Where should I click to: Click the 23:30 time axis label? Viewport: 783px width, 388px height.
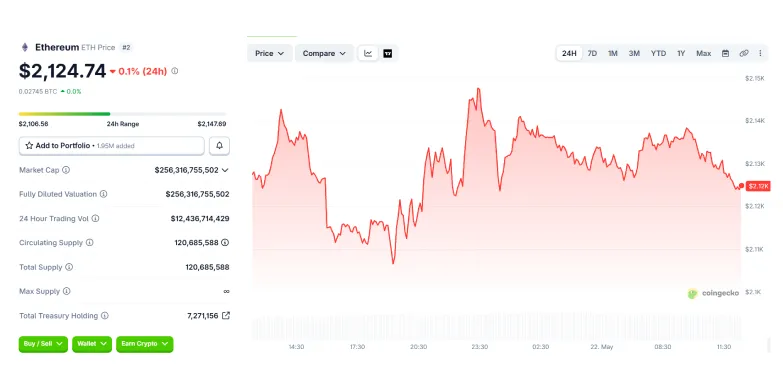[x=479, y=347]
